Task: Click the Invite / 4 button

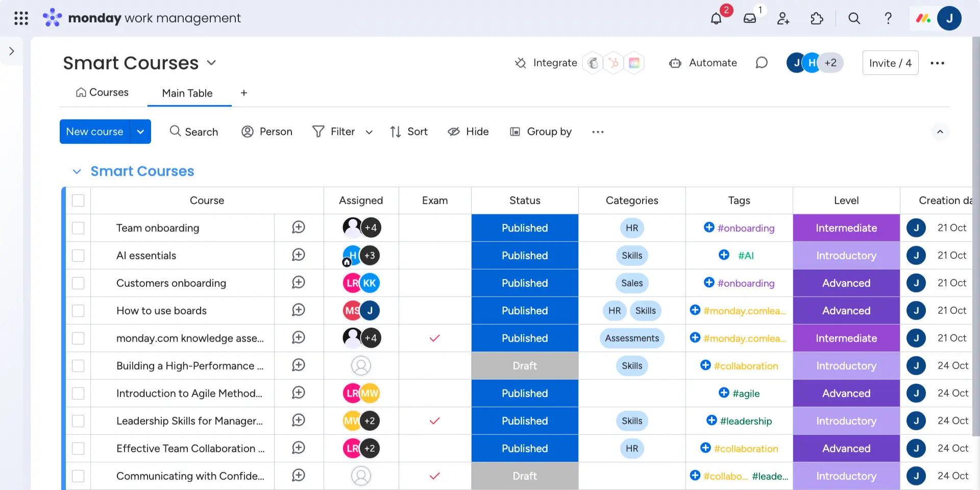Action: click(890, 63)
